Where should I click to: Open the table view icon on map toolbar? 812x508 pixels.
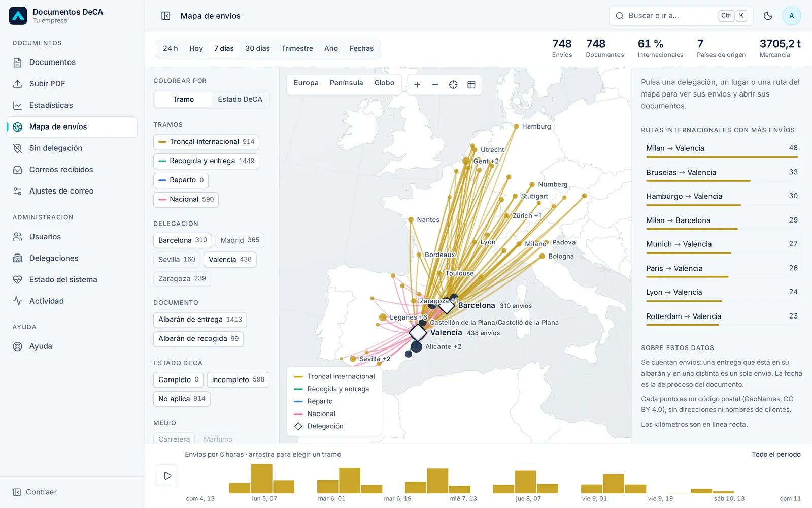tap(471, 85)
